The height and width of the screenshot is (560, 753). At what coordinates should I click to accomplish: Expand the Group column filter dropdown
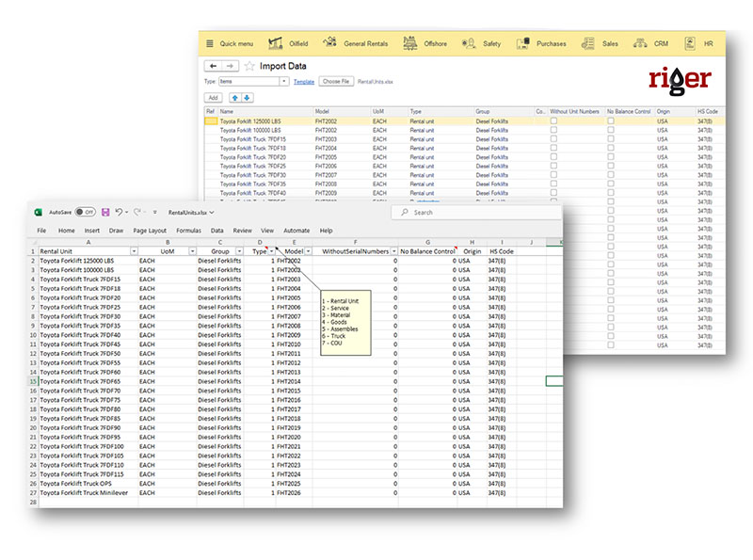[238, 252]
